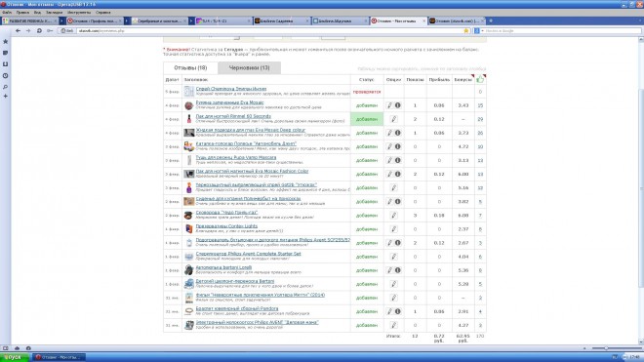Click highlighted 'добавлен' status in Rimmel row
The height and width of the screenshot is (362, 644).
coord(367,119)
